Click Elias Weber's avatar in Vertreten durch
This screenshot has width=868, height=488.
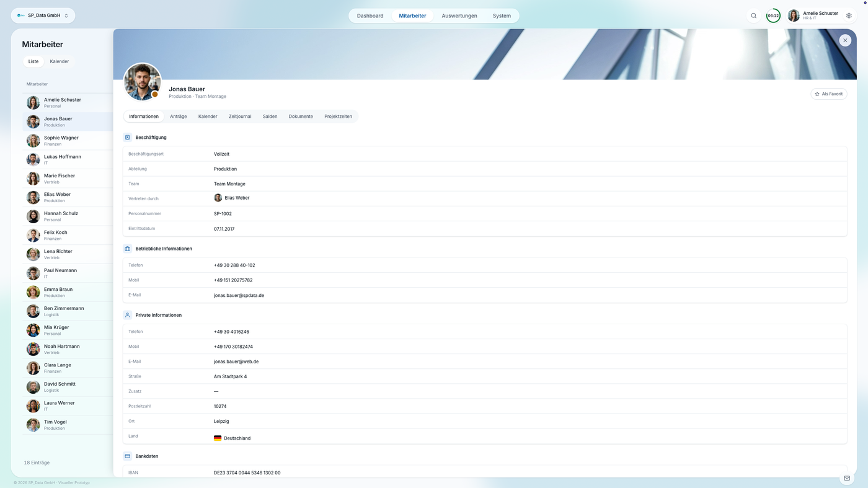coord(218,198)
